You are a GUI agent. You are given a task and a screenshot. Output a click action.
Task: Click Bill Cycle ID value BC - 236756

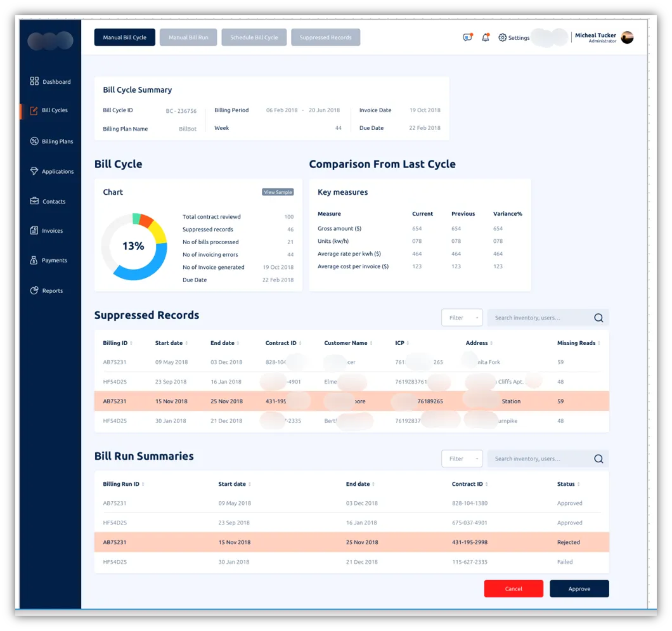pyautogui.click(x=181, y=111)
